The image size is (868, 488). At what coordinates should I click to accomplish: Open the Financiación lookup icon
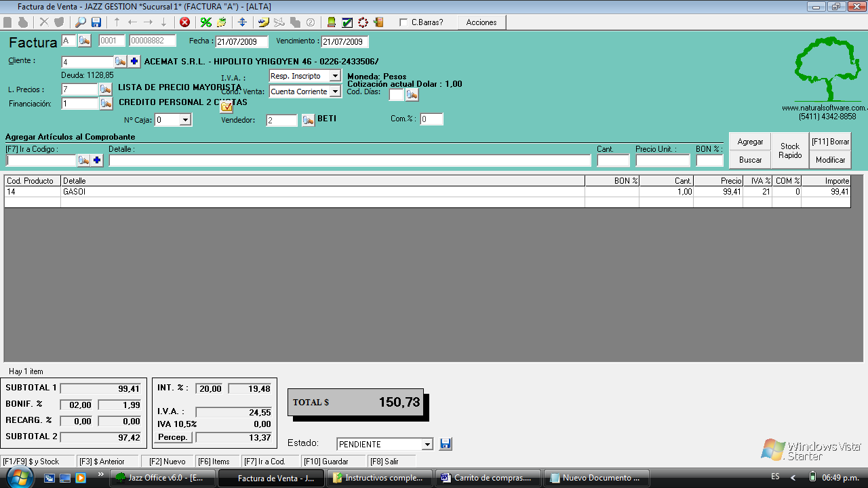[106, 104]
